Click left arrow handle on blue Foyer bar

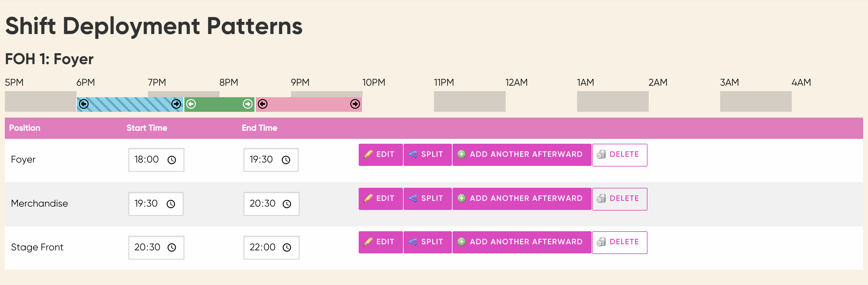[x=84, y=104]
